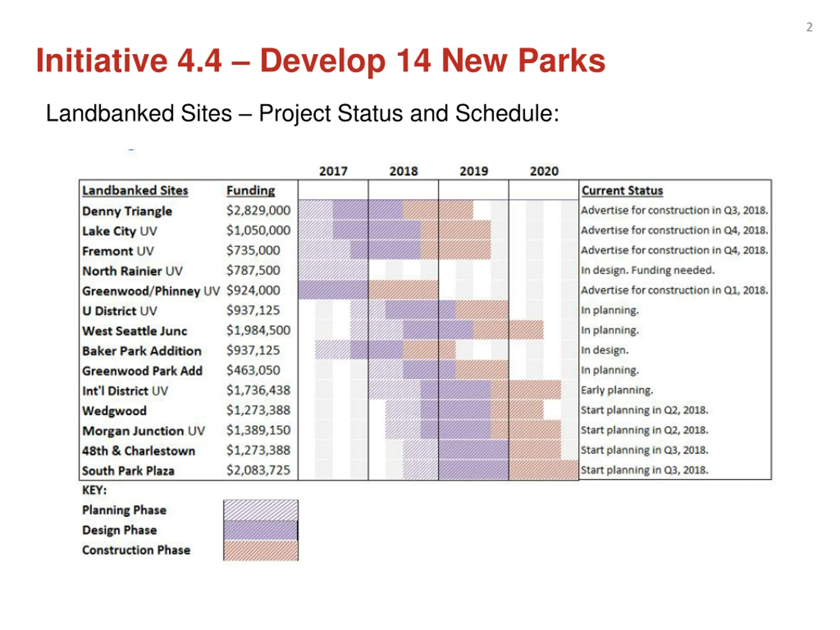This screenshot has height=630, width=840.
Task: Select the 'Greenwood Park Add' site name
Action: [x=142, y=371]
